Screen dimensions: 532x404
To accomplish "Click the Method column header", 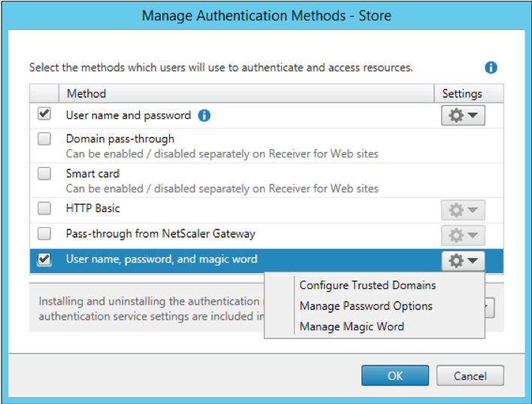I will coord(86,94).
